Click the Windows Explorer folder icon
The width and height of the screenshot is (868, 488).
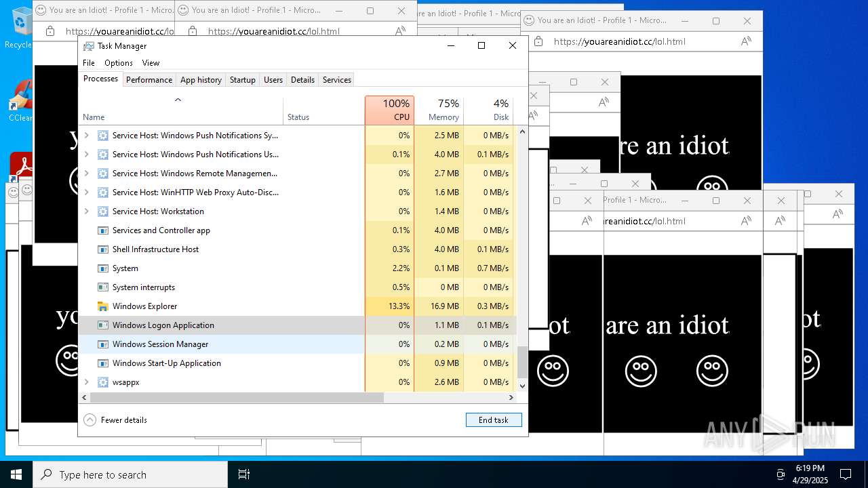click(103, 306)
